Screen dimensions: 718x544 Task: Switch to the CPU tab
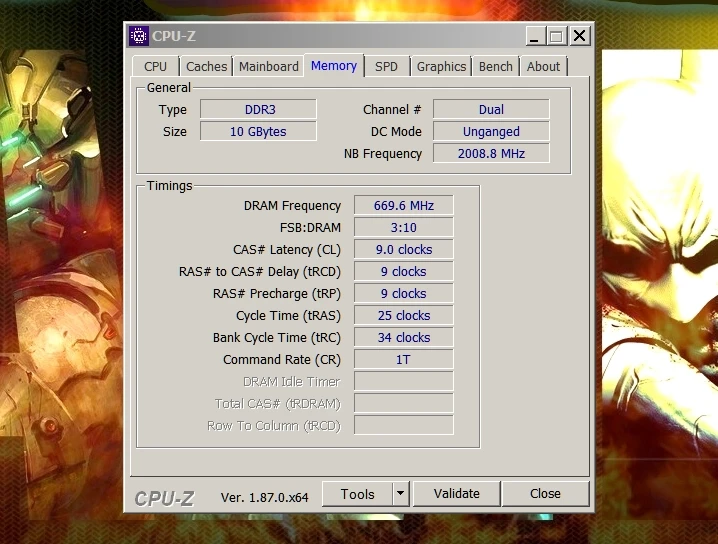[x=155, y=66]
